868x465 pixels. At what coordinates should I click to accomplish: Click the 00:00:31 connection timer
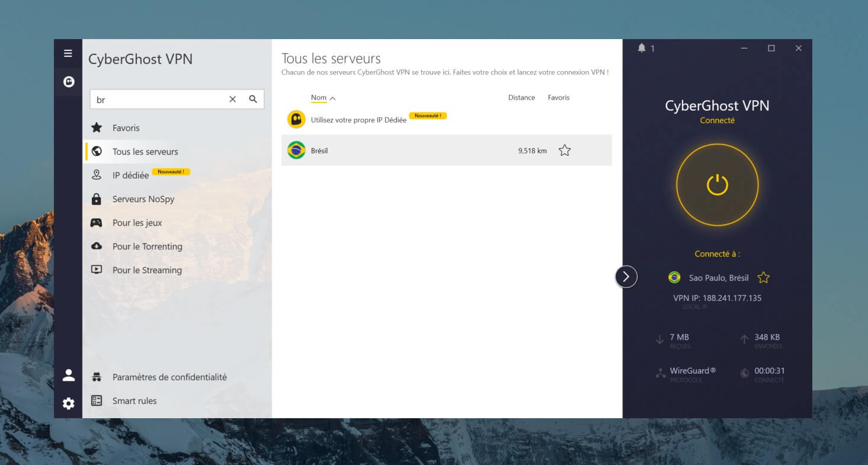pyautogui.click(x=769, y=371)
